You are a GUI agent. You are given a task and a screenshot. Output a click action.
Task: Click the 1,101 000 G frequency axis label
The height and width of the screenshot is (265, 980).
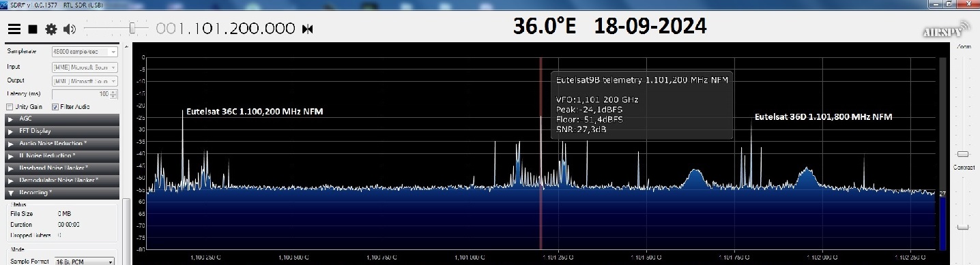coord(470,258)
